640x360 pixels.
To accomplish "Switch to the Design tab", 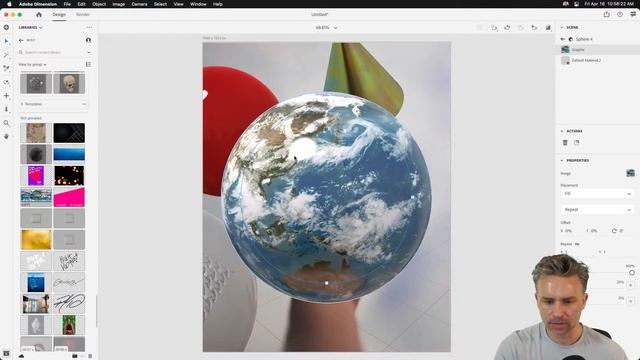I will pos(59,15).
